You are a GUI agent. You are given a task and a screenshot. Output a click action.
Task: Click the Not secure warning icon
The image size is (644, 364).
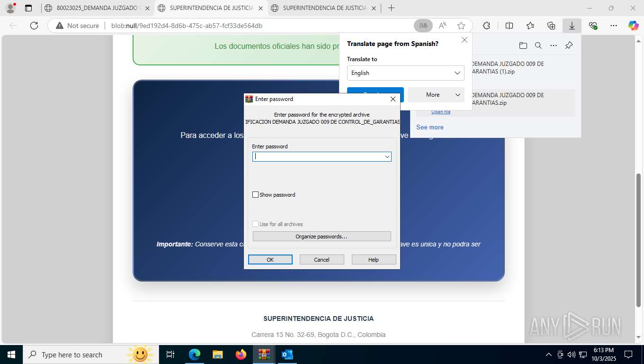pos(60,26)
